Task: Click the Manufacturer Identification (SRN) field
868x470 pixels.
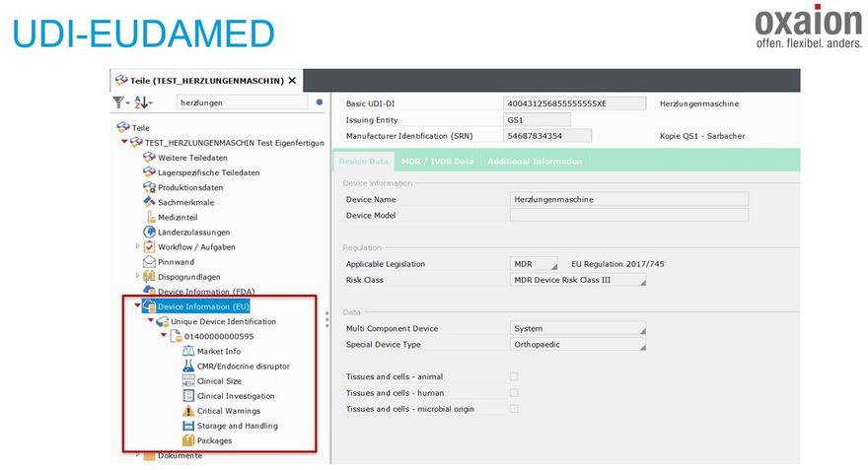Action: point(547,136)
